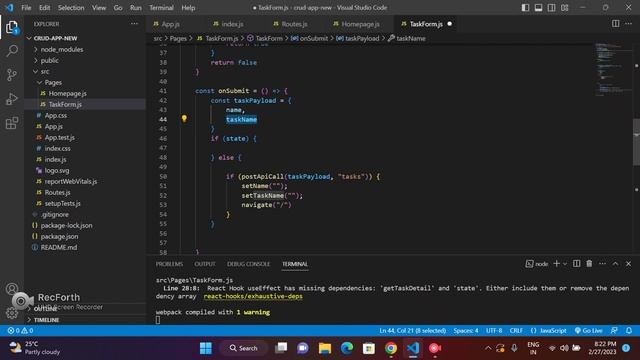
Task: Show hidden system tray icons
Action: pos(488,348)
